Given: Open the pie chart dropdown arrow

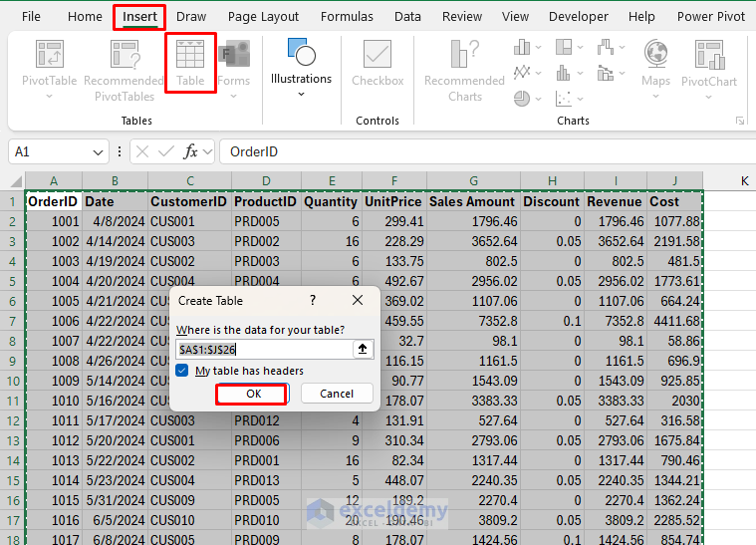Looking at the screenshot, I should click(x=538, y=99).
